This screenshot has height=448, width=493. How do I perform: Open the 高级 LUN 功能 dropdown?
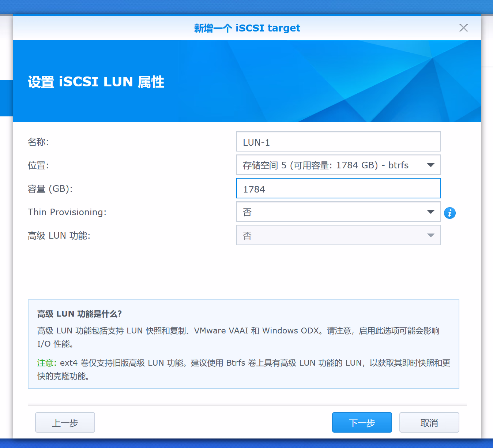(338, 235)
